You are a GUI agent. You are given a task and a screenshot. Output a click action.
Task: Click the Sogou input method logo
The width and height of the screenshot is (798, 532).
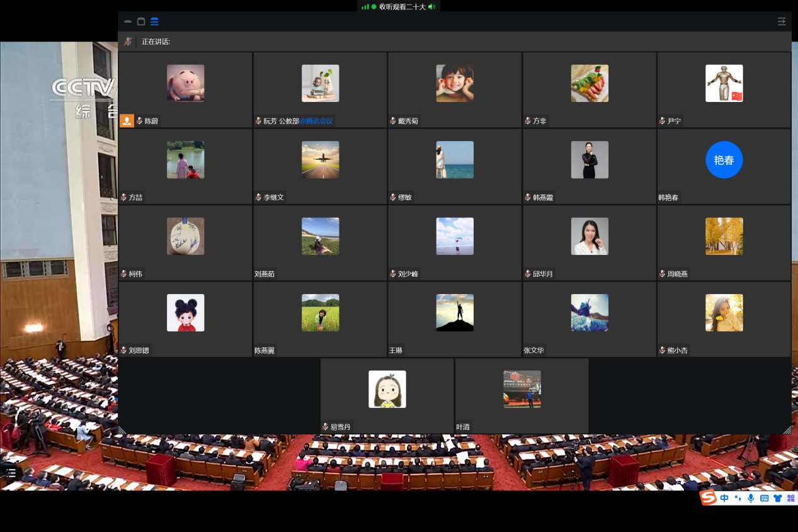pos(709,498)
